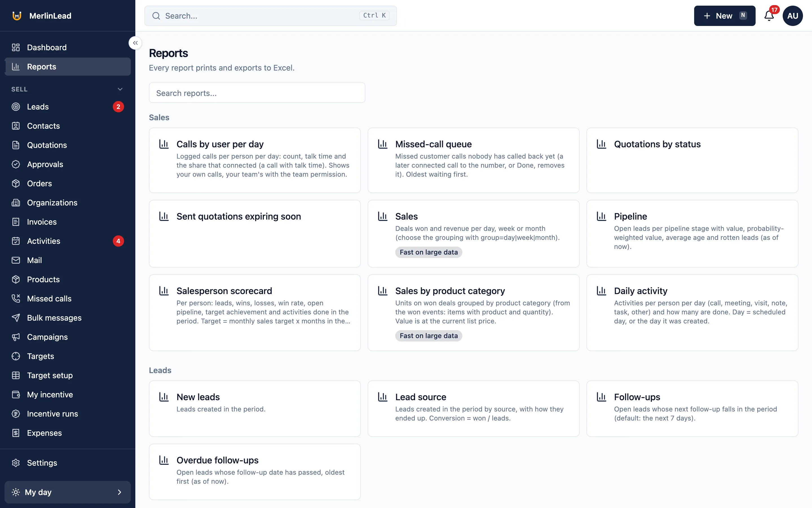This screenshot has height=508, width=812.
Task: Open the Salesperson scorecard report
Action: [x=255, y=313]
